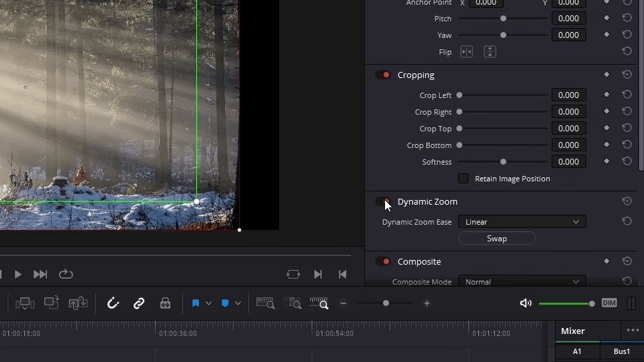The width and height of the screenshot is (644, 362).
Task: Flip the clip horizontally
Action: 467,52
